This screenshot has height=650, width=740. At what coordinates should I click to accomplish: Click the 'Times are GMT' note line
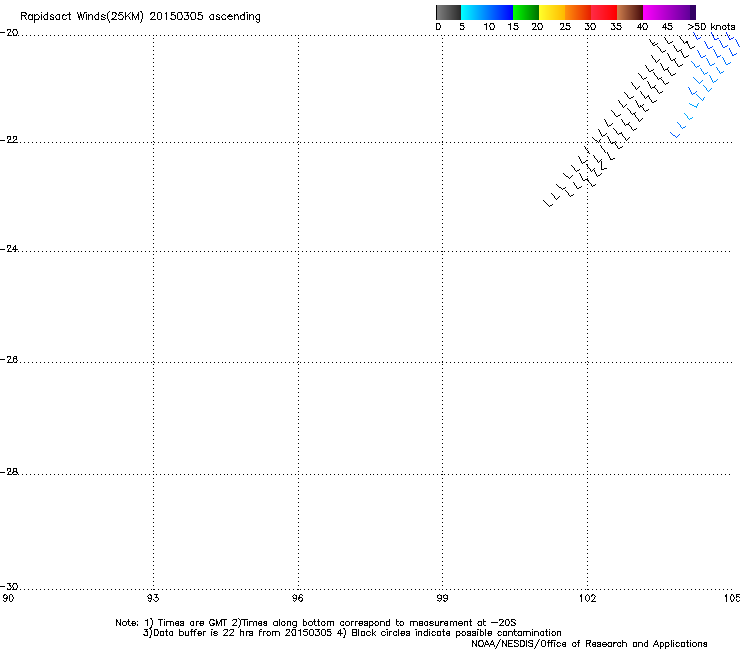316,623
